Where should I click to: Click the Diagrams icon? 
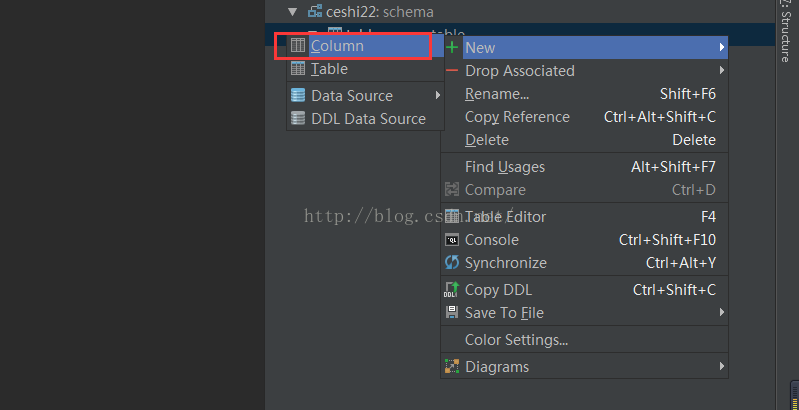[x=452, y=366]
